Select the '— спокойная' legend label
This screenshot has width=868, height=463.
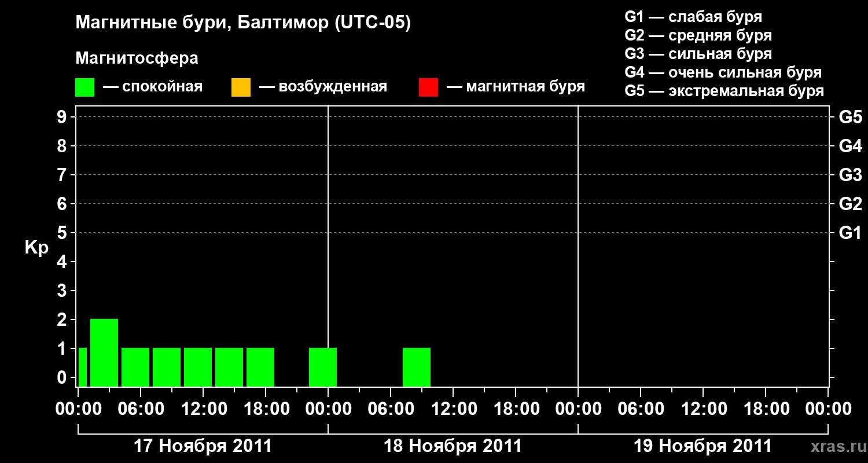click(x=153, y=87)
